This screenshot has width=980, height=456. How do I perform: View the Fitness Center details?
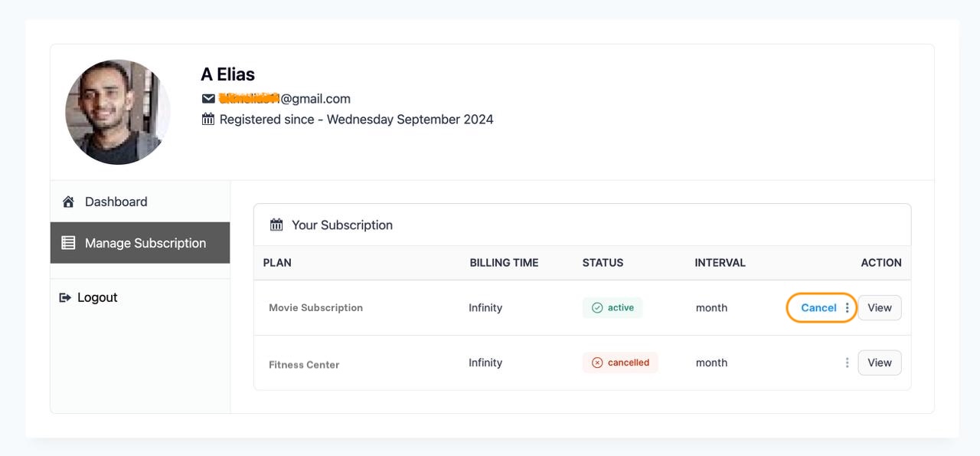(x=879, y=363)
